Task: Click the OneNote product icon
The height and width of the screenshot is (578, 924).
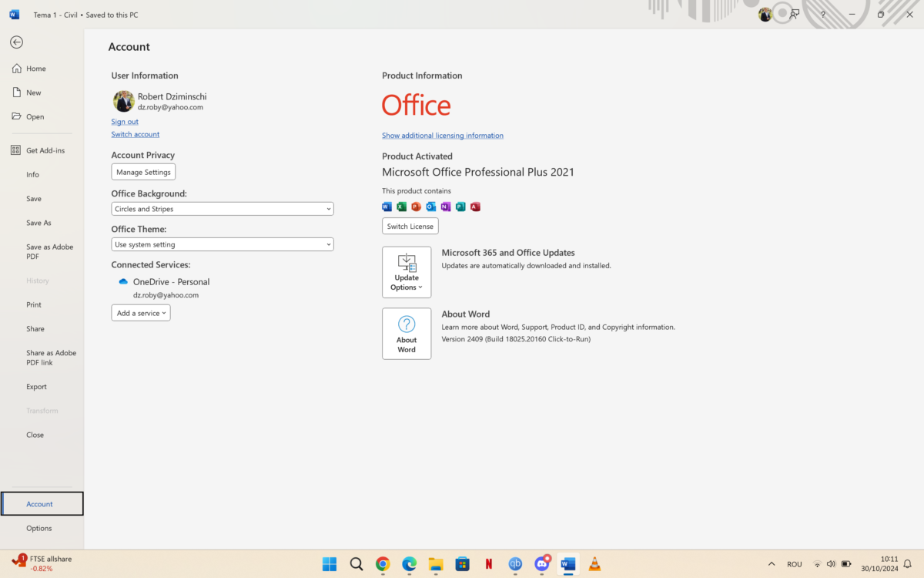Action: click(446, 207)
